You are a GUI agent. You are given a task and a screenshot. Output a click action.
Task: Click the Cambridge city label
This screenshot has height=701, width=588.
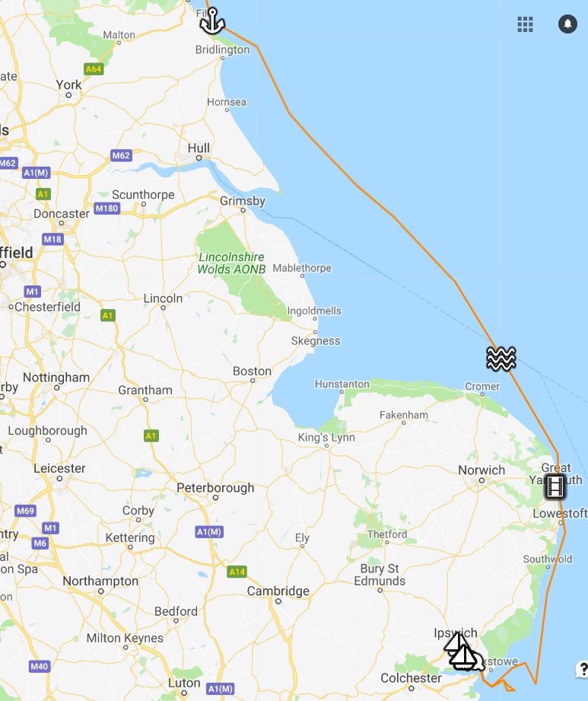pyautogui.click(x=278, y=591)
